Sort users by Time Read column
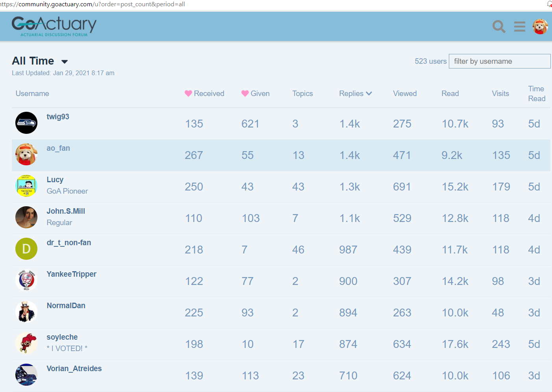552x392 pixels. (x=537, y=94)
